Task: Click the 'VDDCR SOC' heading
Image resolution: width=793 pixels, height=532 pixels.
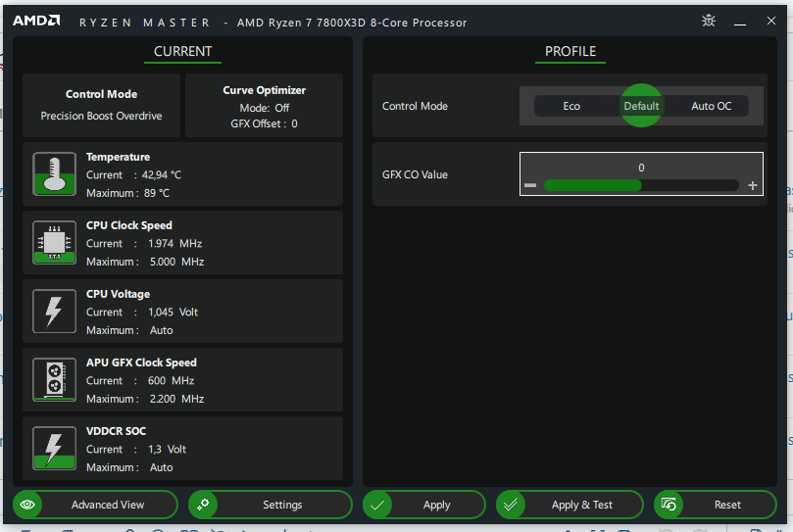Action: click(116, 431)
